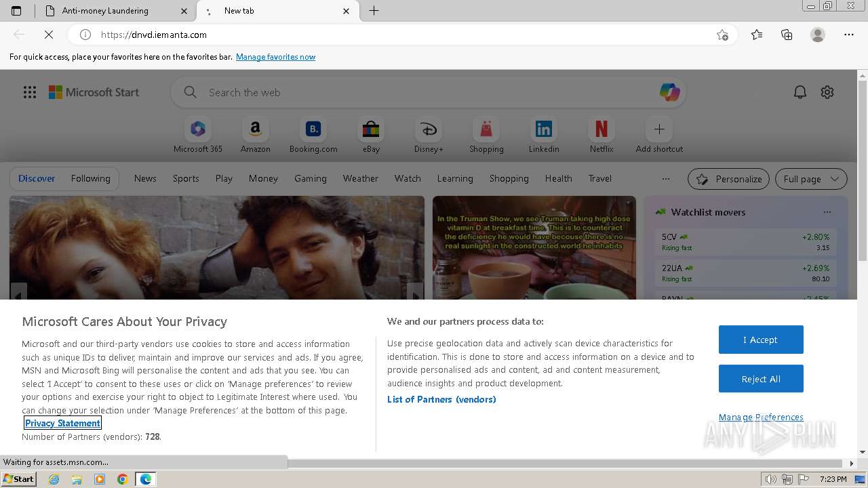Open Manage Preferences link
868x488 pixels.
761,418
